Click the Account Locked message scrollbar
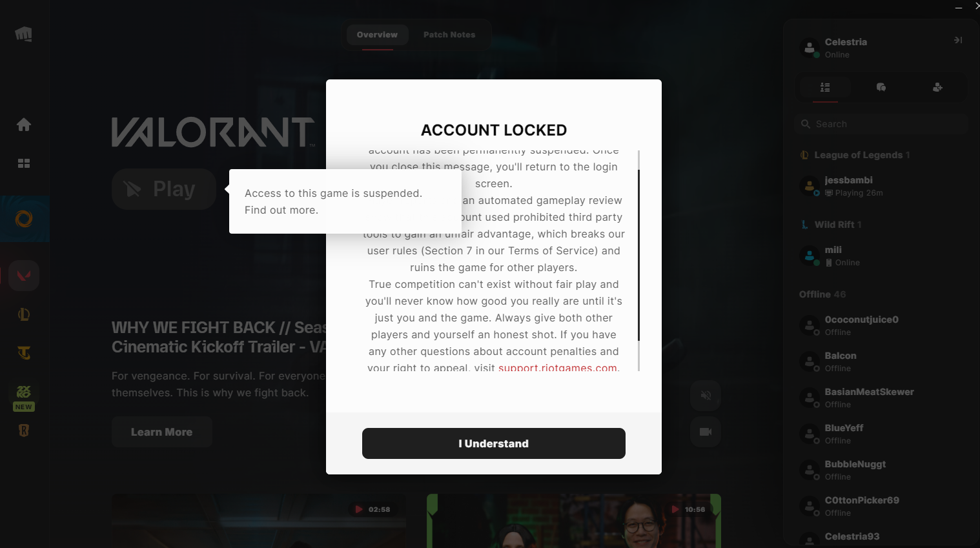980x548 pixels. tap(638, 255)
